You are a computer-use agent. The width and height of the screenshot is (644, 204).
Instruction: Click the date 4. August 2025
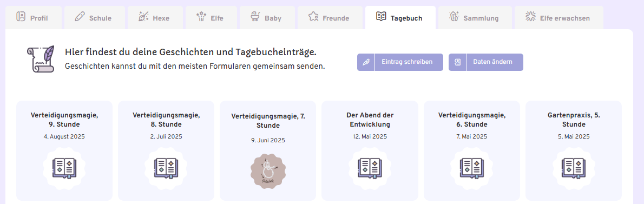(x=64, y=136)
